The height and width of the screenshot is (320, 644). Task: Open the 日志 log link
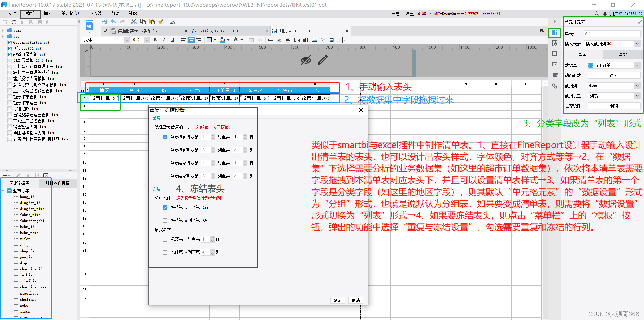point(395,14)
